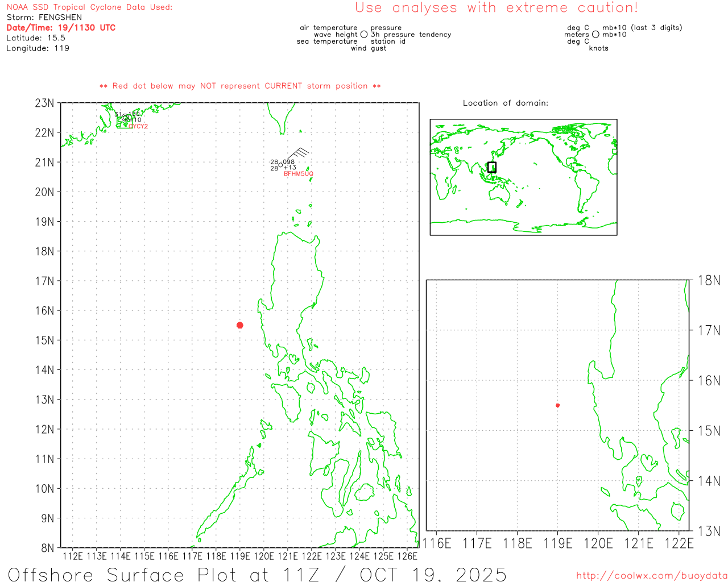Click the 23N latitude label on main map
The height and width of the screenshot is (582, 728).
(44, 103)
